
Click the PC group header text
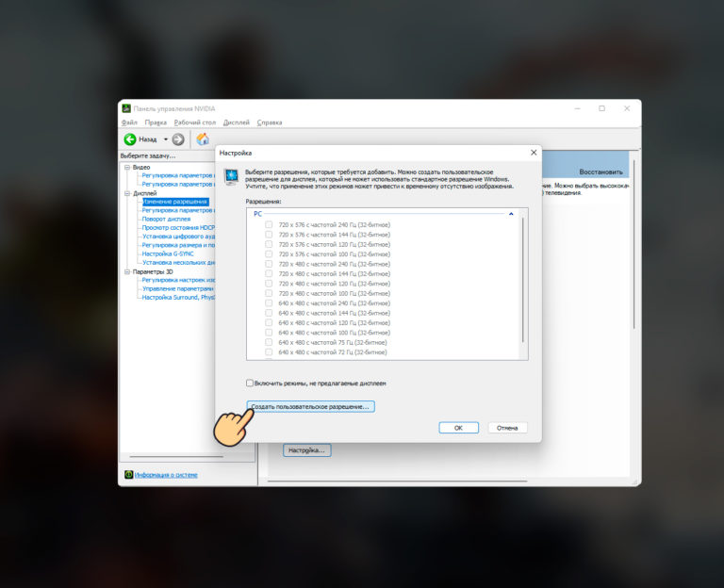point(257,214)
